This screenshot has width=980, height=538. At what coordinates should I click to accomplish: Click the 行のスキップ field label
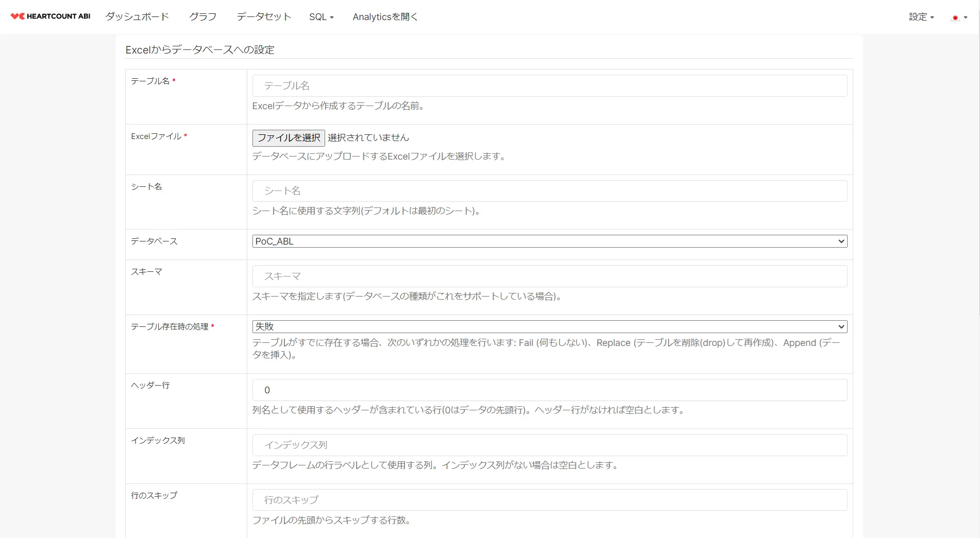[x=154, y=495]
